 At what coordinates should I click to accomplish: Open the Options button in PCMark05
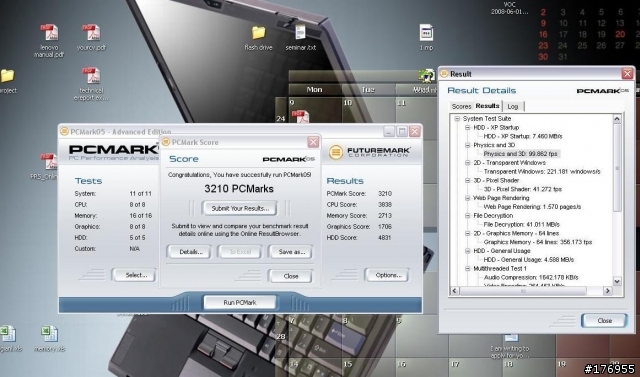pyautogui.click(x=387, y=275)
